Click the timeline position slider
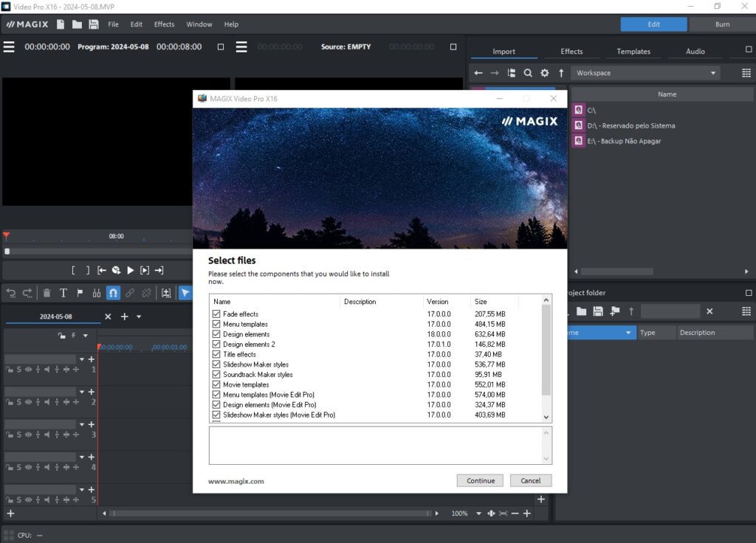This screenshot has width=756, height=543. 7,251
